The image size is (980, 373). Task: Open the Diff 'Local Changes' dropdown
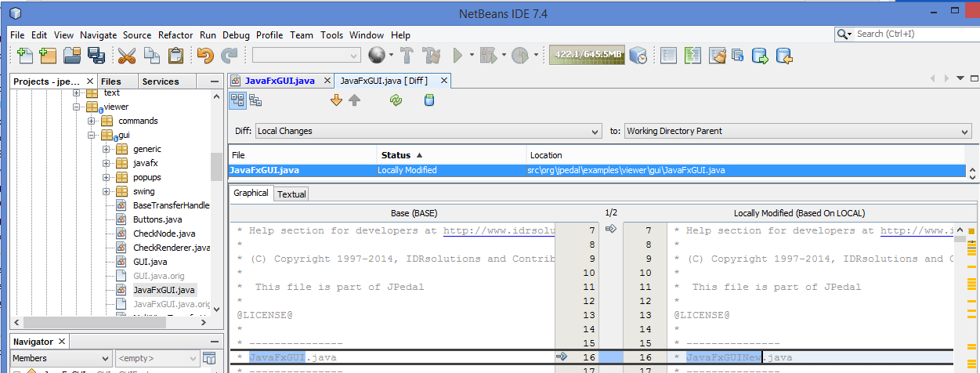428,131
